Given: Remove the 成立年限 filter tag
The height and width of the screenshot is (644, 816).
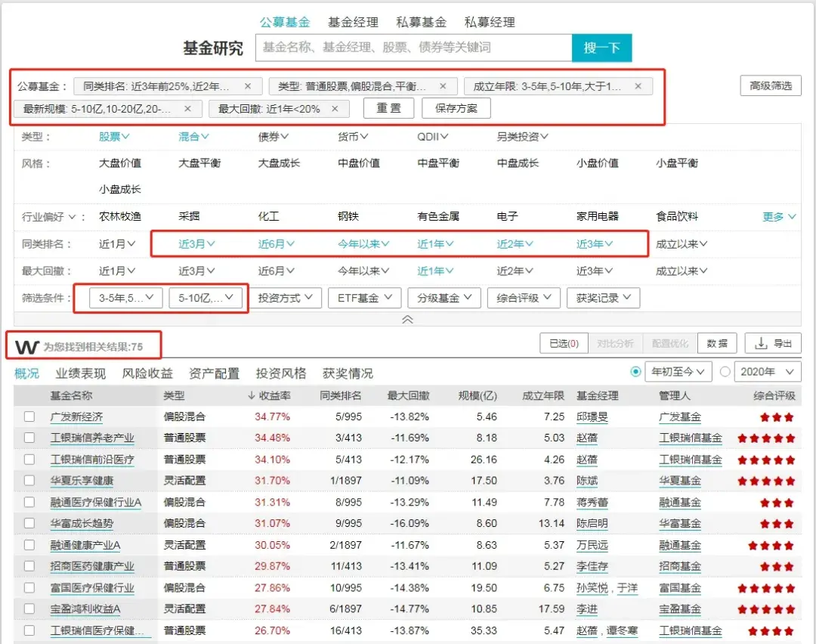Looking at the screenshot, I should point(638,86).
